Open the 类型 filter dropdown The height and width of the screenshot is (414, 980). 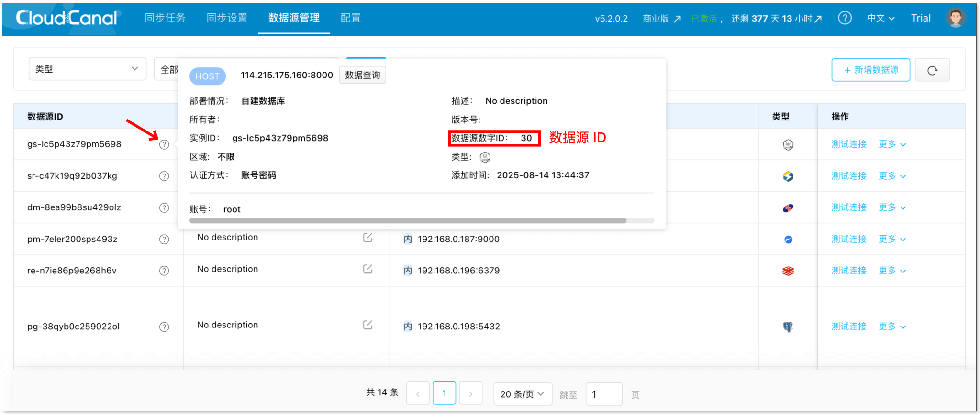(87, 69)
